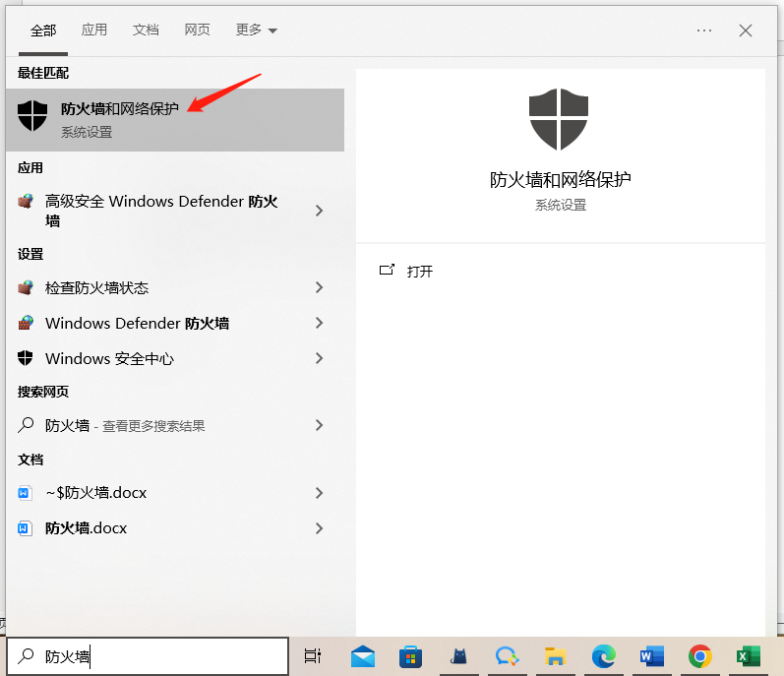The height and width of the screenshot is (676, 784).
Task: Open Task View from the taskbar
Action: point(313,656)
